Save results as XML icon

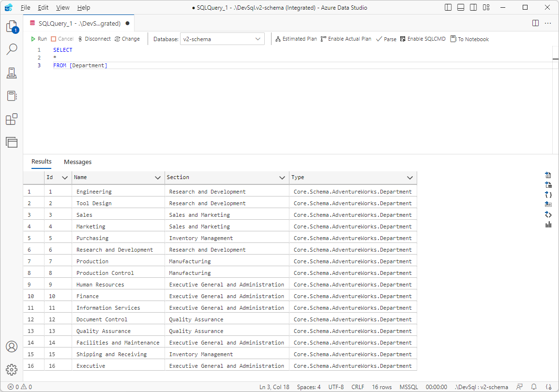tap(548, 214)
